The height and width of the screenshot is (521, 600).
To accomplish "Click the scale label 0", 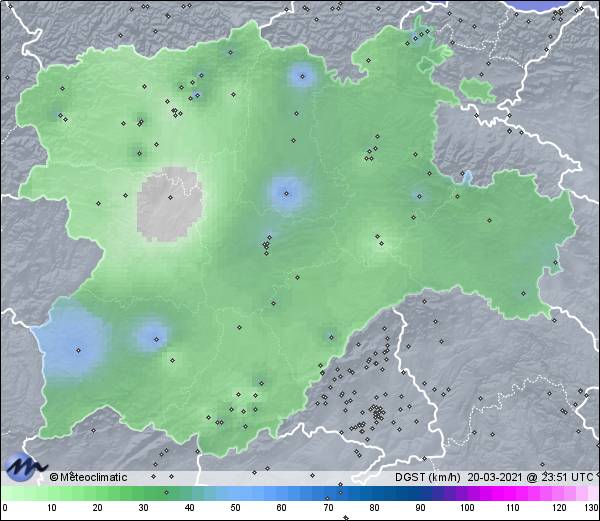I will coord(5,508).
